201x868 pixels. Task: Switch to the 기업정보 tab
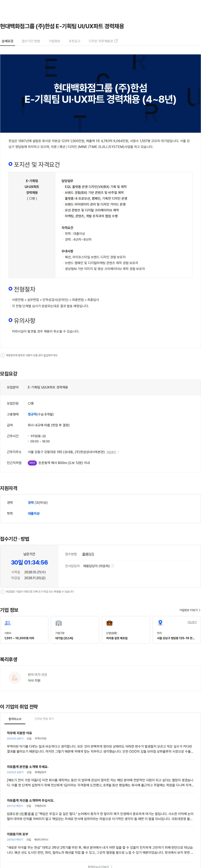tap(54, 41)
